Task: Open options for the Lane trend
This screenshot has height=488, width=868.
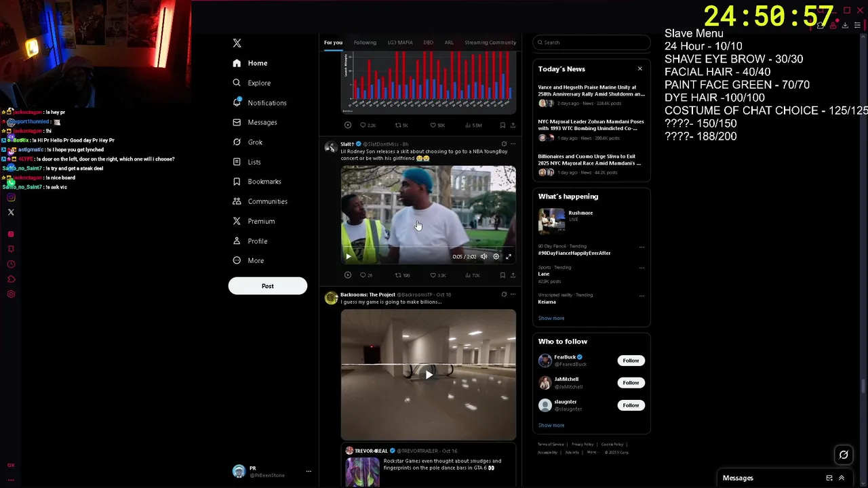Action: pyautogui.click(x=642, y=268)
